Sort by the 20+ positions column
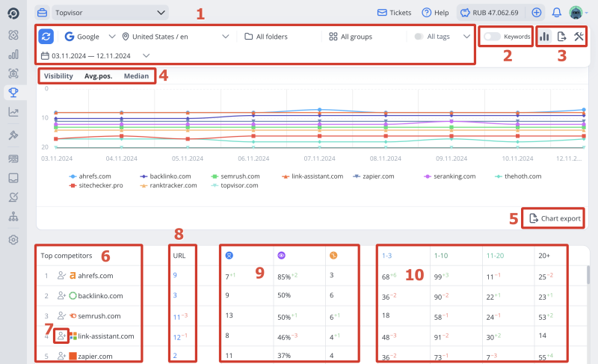The height and width of the screenshot is (364, 598). point(544,256)
